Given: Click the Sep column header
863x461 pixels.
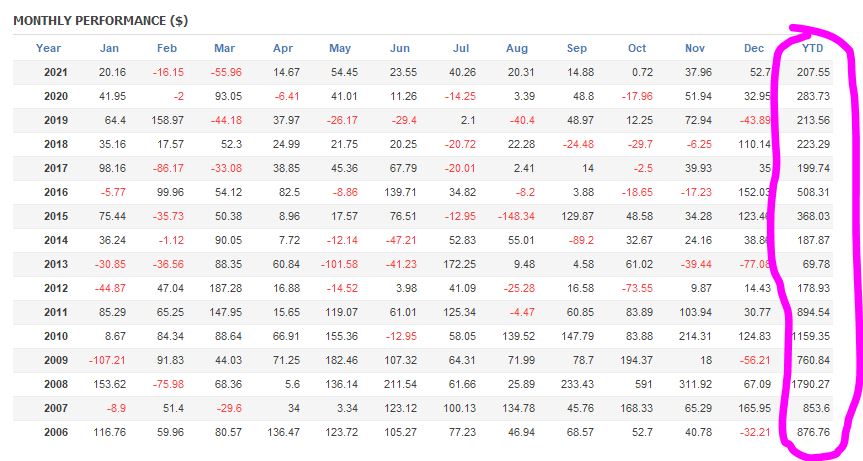Looking at the screenshot, I should point(577,48).
